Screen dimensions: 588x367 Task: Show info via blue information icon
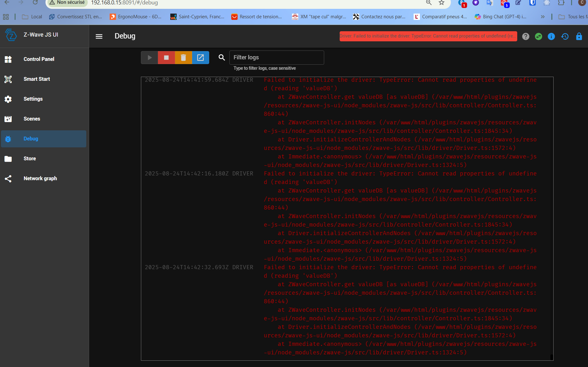(x=551, y=36)
